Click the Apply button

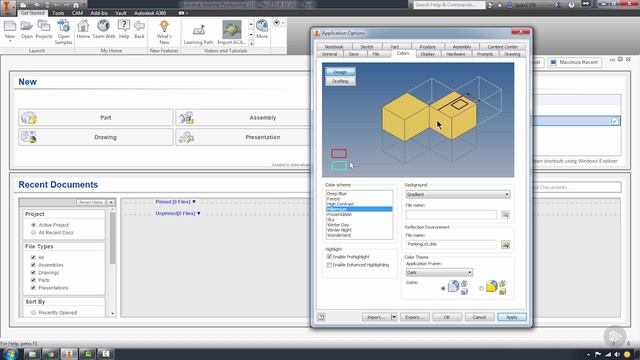pyautogui.click(x=512, y=317)
